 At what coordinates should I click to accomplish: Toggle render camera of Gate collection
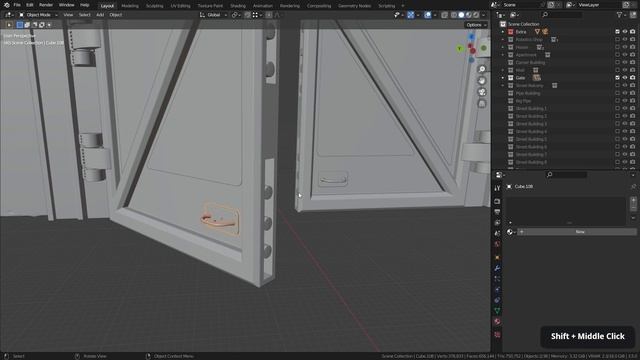(x=632, y=78)
